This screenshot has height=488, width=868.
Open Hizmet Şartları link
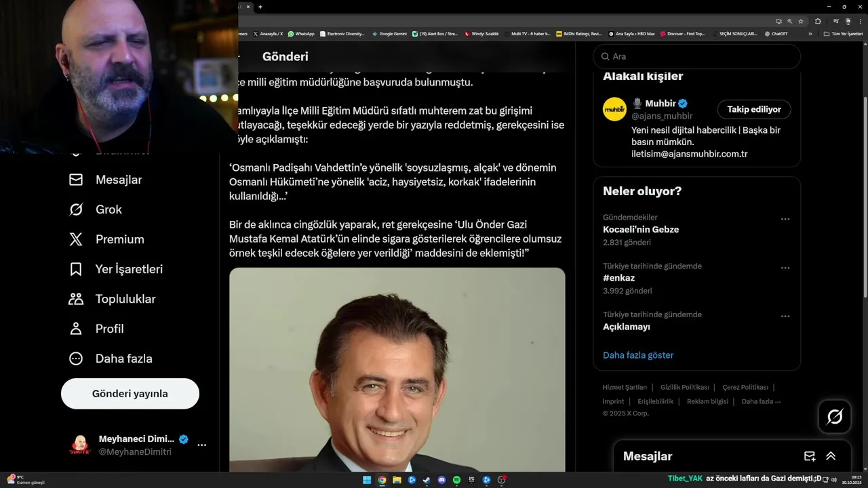tap(625, 387)
